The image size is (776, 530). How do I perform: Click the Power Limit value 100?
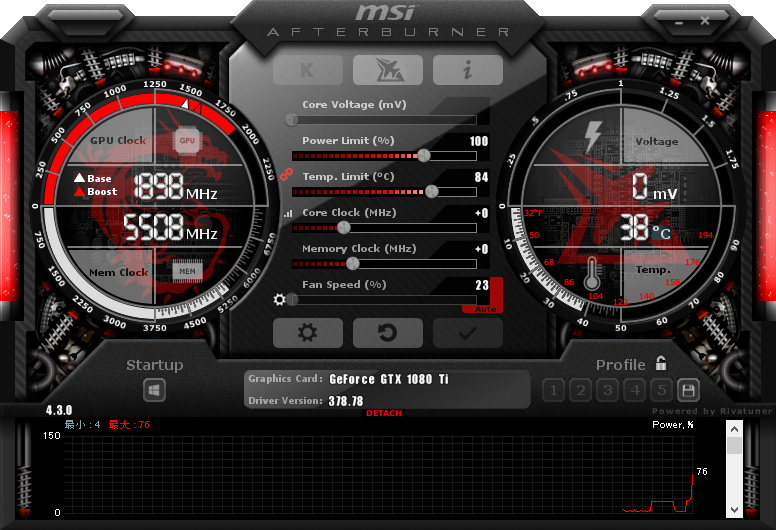[479, 142]
